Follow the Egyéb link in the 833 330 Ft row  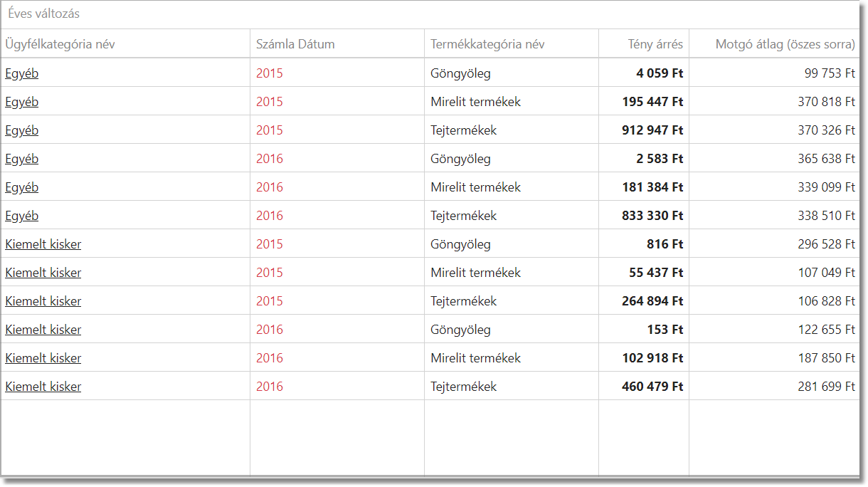tap(22, 216)
